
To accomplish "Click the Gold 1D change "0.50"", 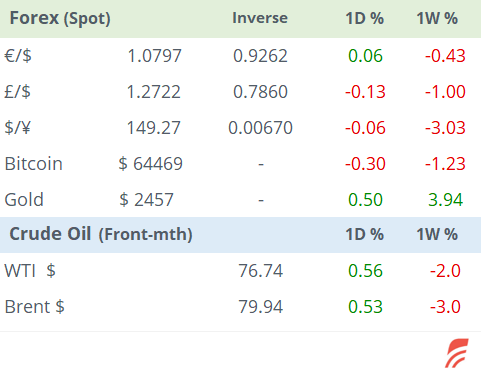I will (x=365, y=200).
